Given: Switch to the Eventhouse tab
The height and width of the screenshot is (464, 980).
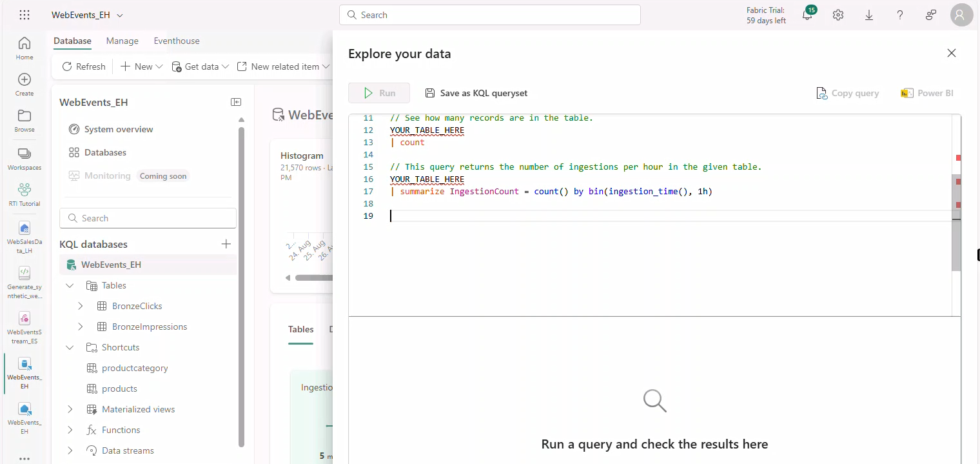Looking at the screenshot, I should [177, 41].
